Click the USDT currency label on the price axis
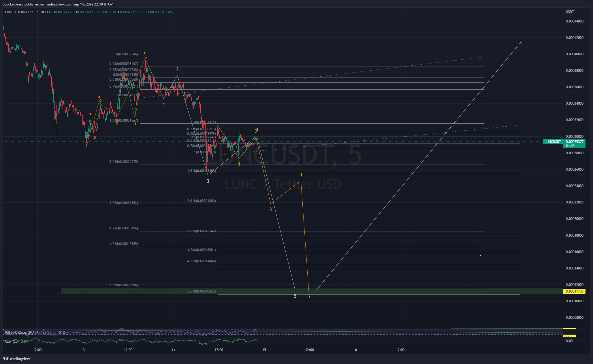 [570, 12]
